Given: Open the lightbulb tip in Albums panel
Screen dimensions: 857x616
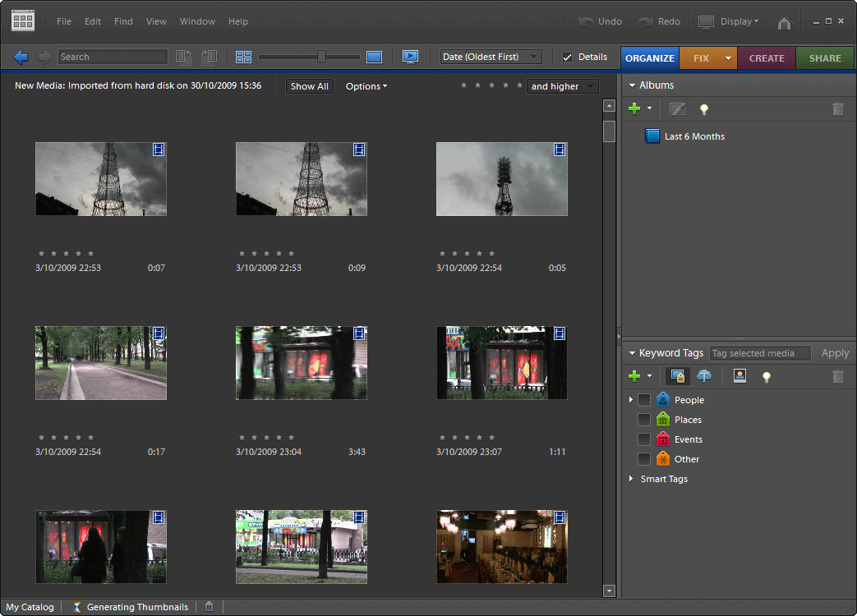Looking at the screenshot, I should click(x=703, y=109).
